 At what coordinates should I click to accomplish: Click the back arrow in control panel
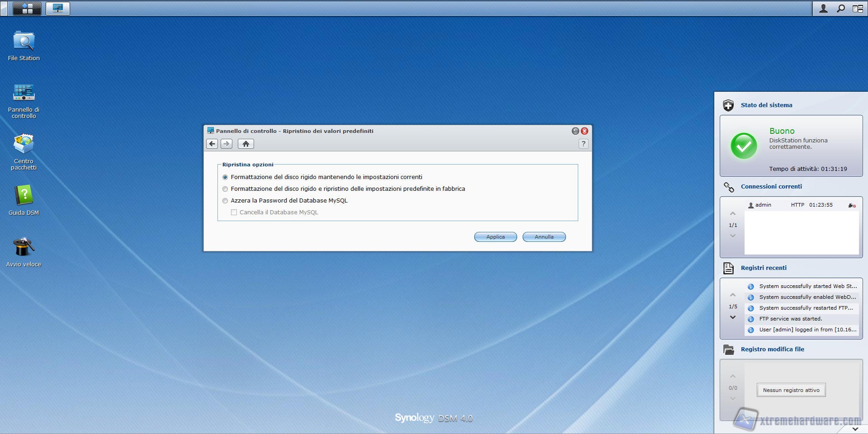212,144
